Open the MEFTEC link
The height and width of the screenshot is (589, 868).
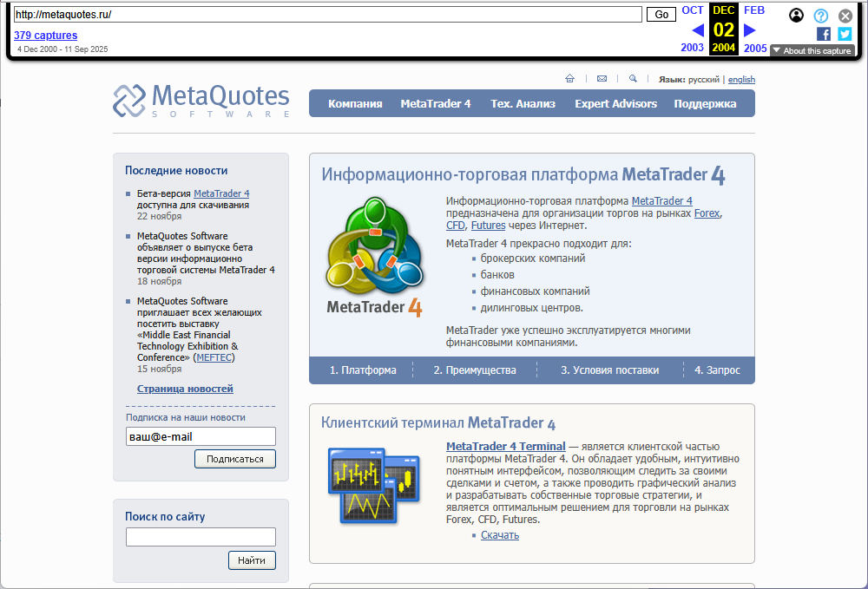214,358
